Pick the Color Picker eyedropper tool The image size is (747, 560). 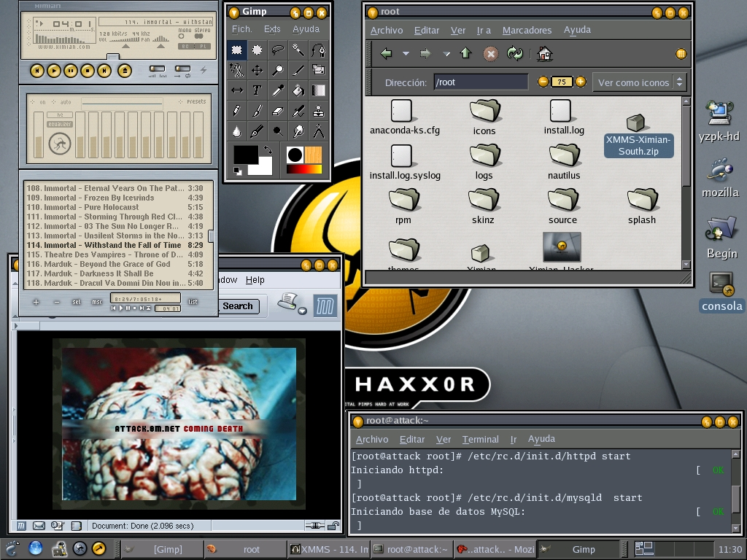tap(277, 90)
